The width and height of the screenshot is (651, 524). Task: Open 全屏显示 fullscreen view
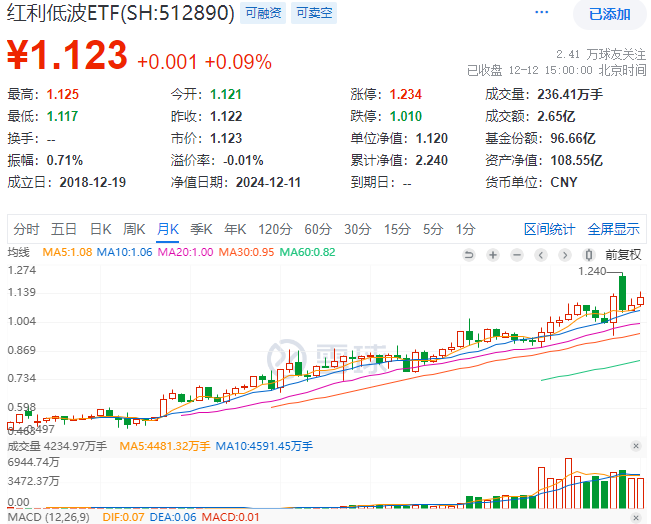click(x=614, y=229)
